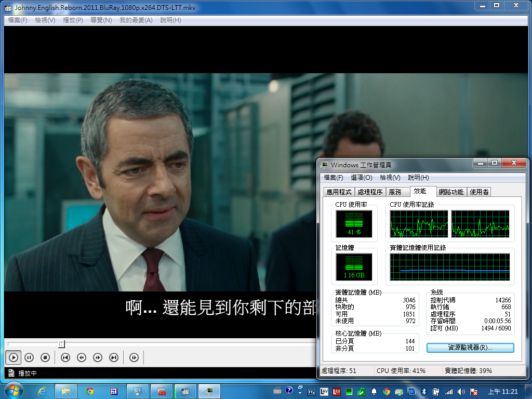Click the CPU usage meter showing 41 %
Image resolution: width=532 pixels, height=399 pixels.
[x=354, y=224]
